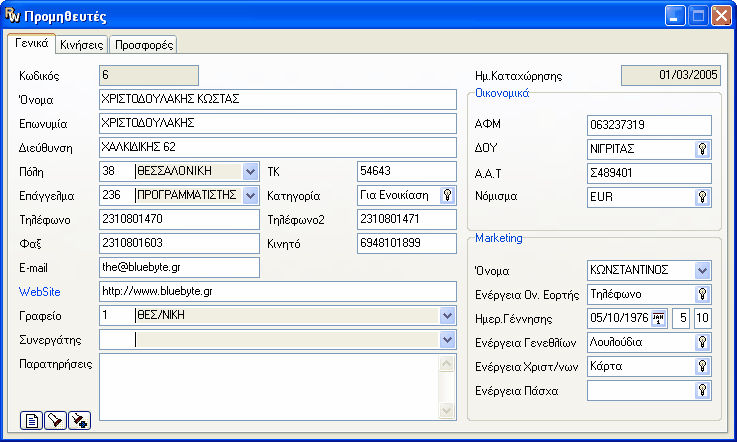Click the Κωδικός field showing 6
Viewport: 737px width, 442px height.
[149, 75]
